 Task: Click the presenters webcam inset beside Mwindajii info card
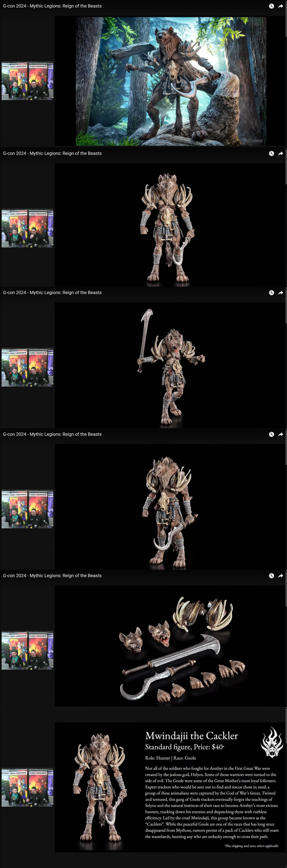[x=27, y=787]
